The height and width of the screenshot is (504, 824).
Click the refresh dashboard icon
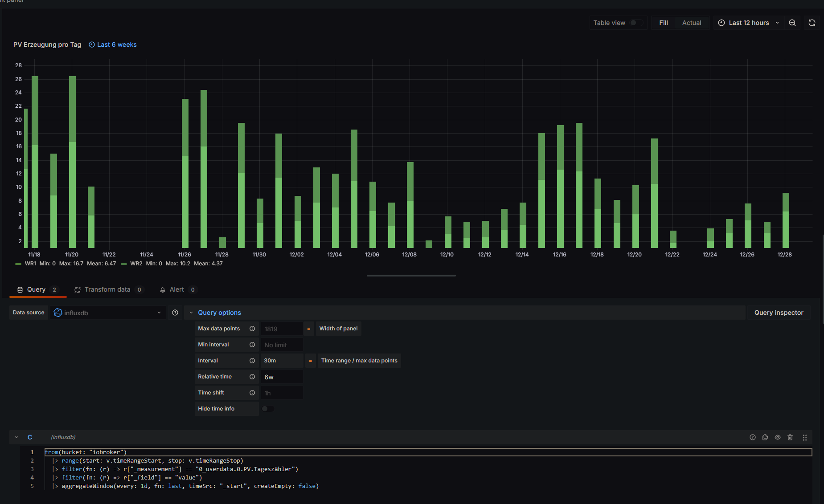812,23
